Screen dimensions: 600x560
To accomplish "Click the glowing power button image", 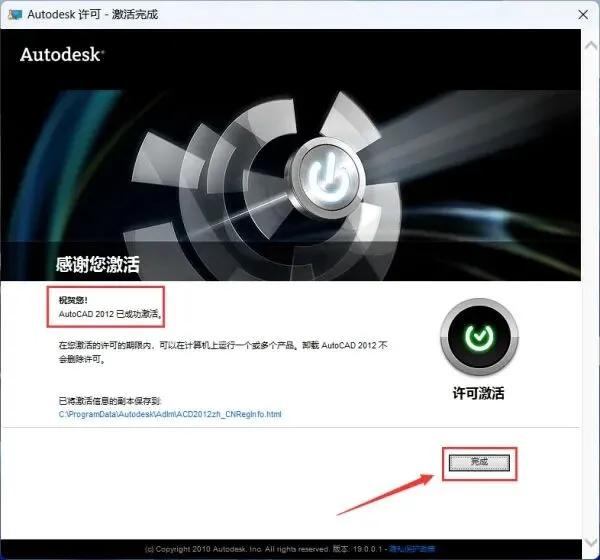I will [328, 178].
